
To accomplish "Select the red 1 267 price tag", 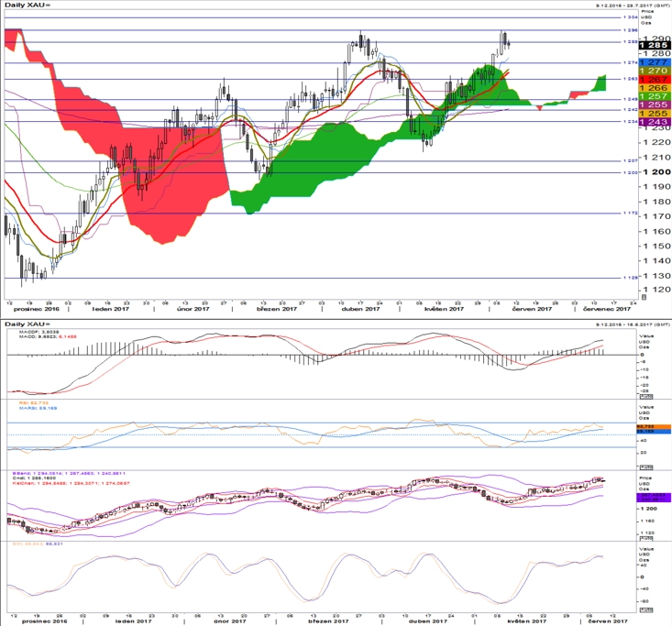I will point(655,80).
